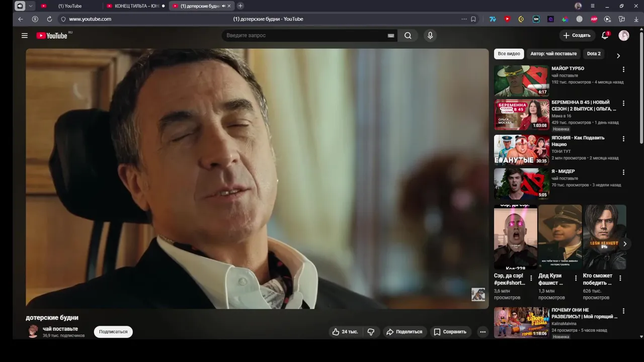Show next Shorts with the arrow
644x362 pixels.
pos(624,244)
